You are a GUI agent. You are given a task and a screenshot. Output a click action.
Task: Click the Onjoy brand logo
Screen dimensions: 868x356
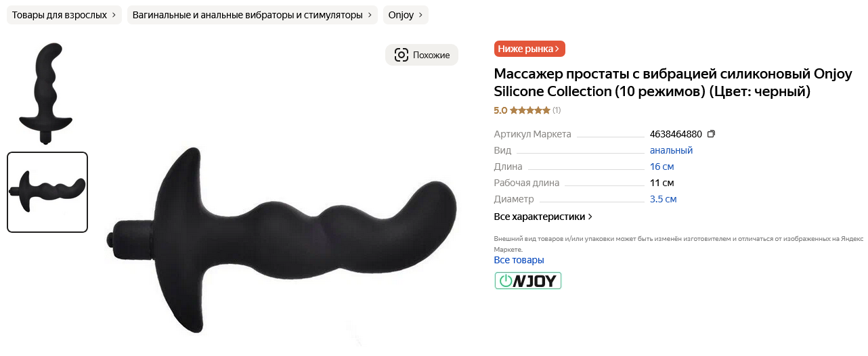click(x=528, y=280)
